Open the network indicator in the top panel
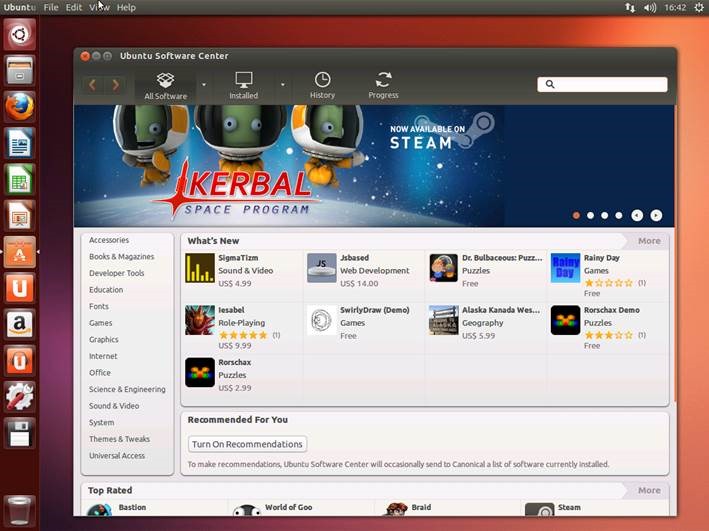 pos(630,7)
